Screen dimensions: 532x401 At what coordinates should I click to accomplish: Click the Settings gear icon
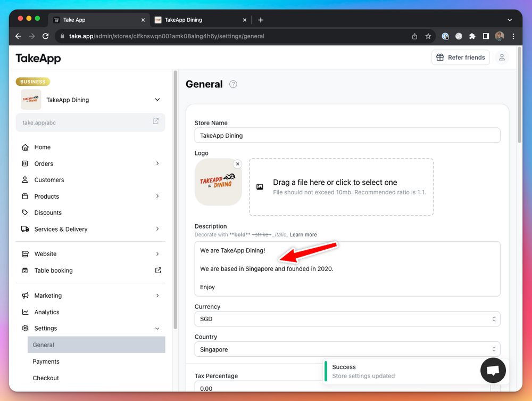(25, 328)
